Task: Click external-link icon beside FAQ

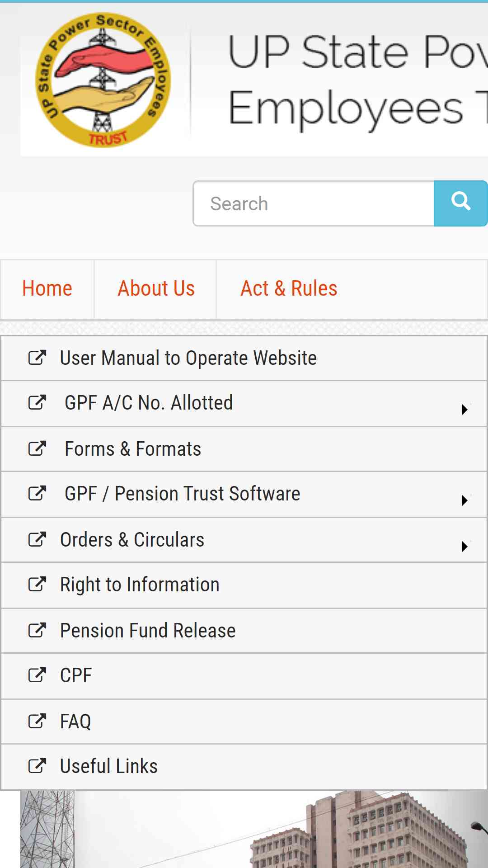Action: pos(37,721)
